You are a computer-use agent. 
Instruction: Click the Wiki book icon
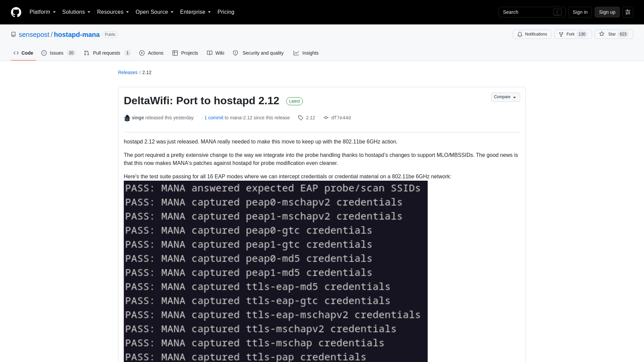pos(210,53)
